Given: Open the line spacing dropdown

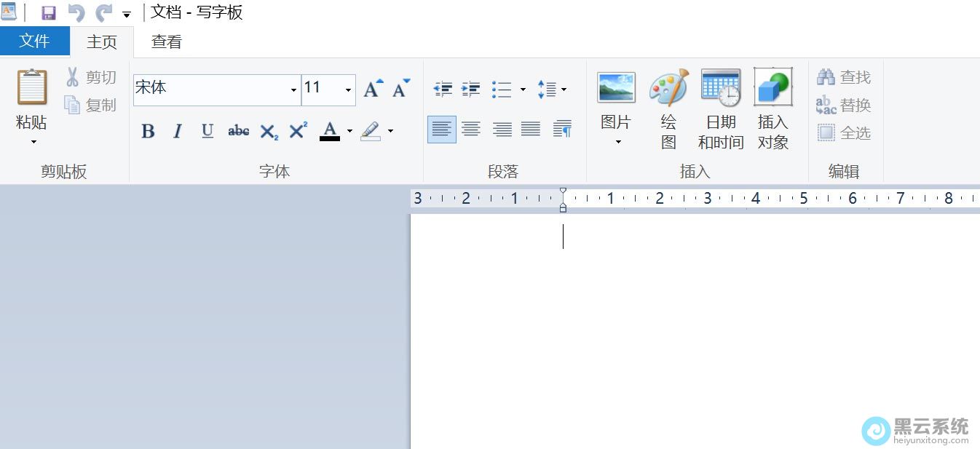Looking at the screenshot, I should (x=551, y=90).
